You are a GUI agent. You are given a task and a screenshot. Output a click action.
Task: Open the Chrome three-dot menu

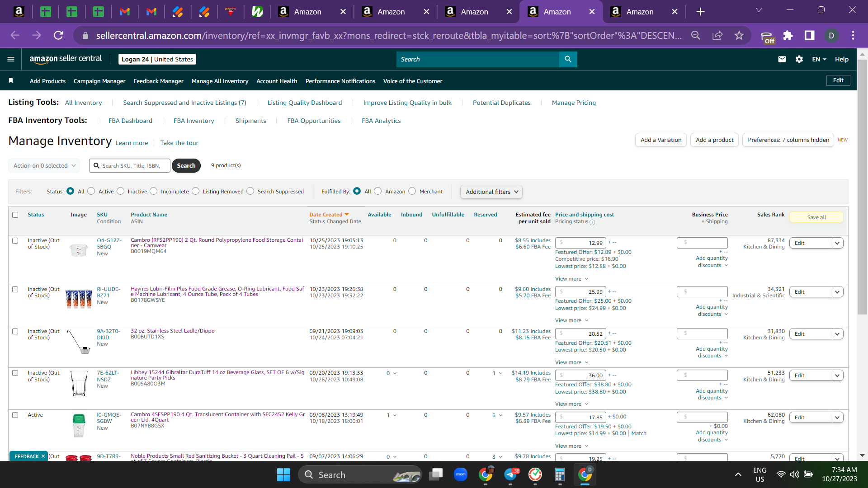coord(853,35)
